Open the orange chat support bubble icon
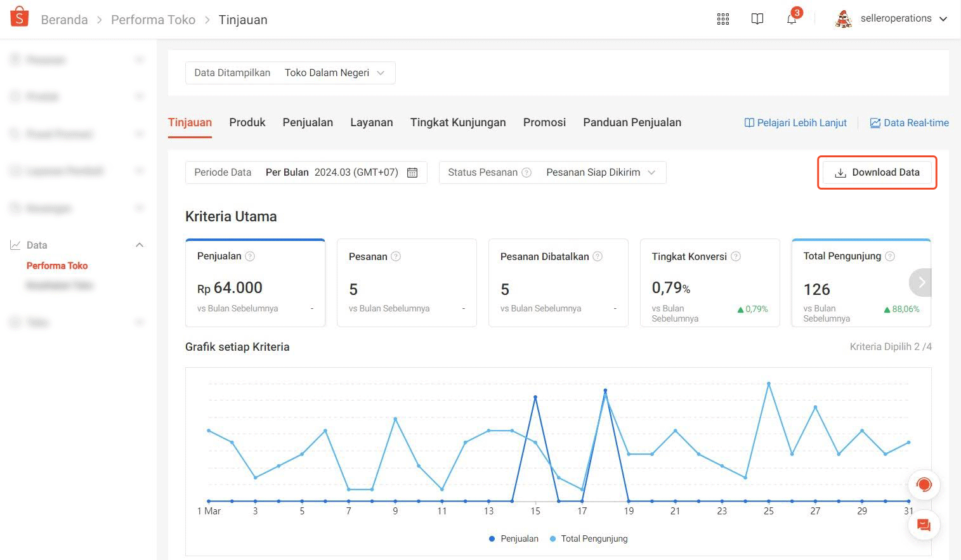Screen dimensions: 961x560 point(924,485)
